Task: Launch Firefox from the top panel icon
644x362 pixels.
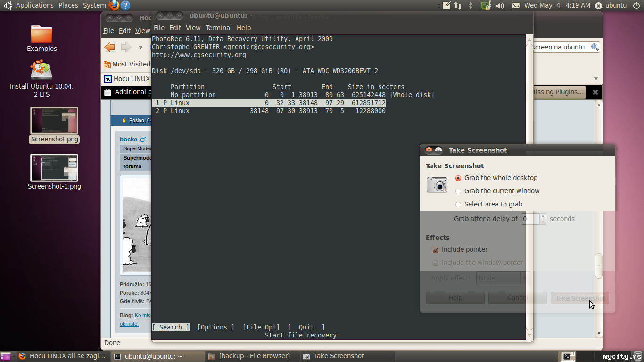Action: point(114,5)
